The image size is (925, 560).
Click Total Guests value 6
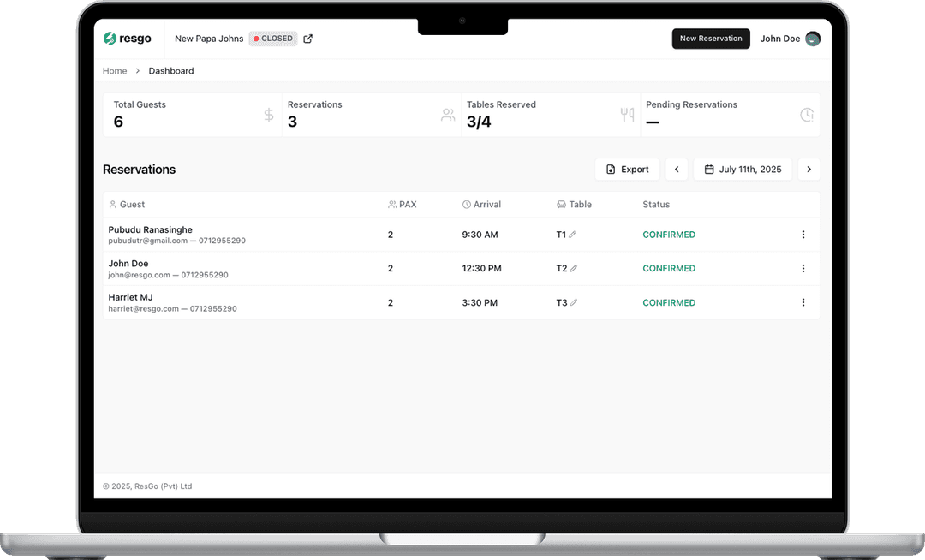tap(118, 122)
